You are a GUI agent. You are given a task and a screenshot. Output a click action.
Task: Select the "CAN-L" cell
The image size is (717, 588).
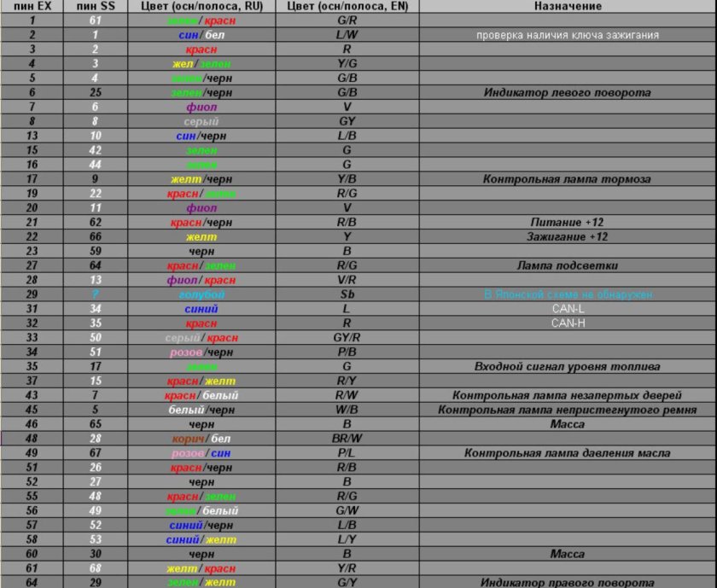pos(568,309)
